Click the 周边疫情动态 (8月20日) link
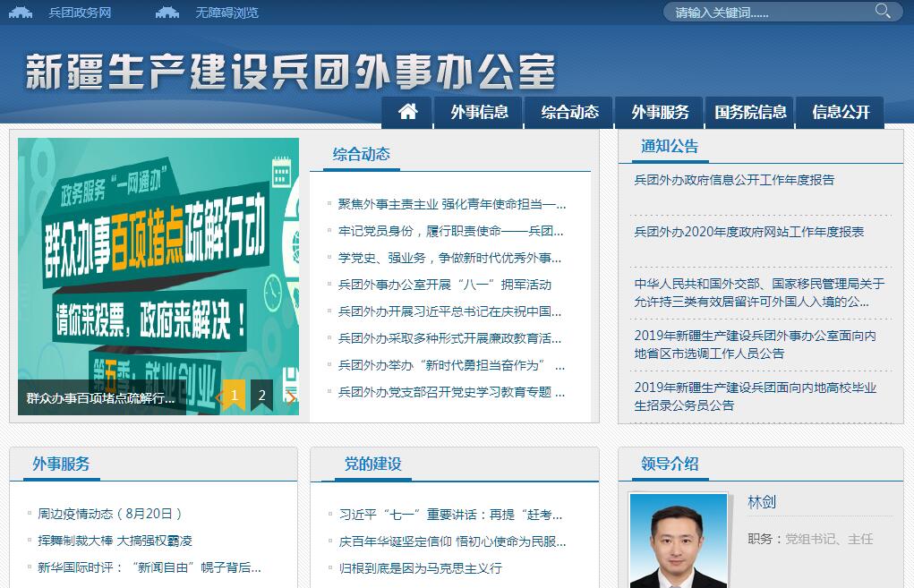This screenshot has height=588, width=914. click(x=110, y=514)
